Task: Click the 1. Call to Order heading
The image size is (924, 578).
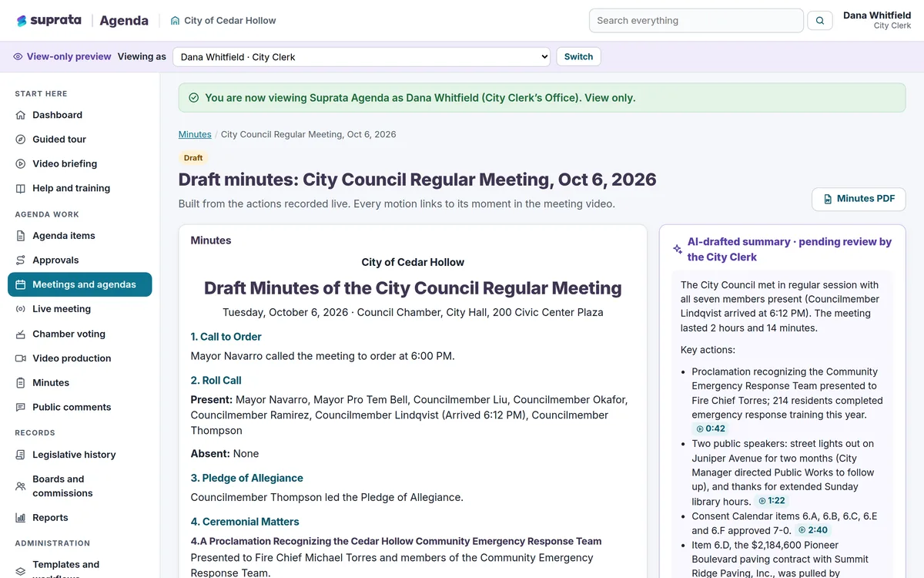Action: coord(226,337)
